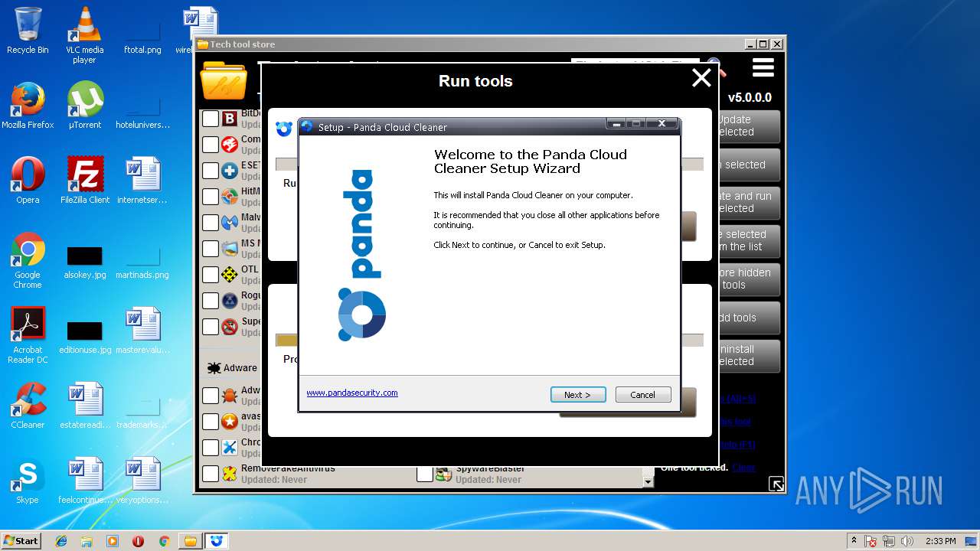The width and height of the screenshot is (980, 551).
Task: Open Recycle Bin on desktop
Action: [28, 31]
